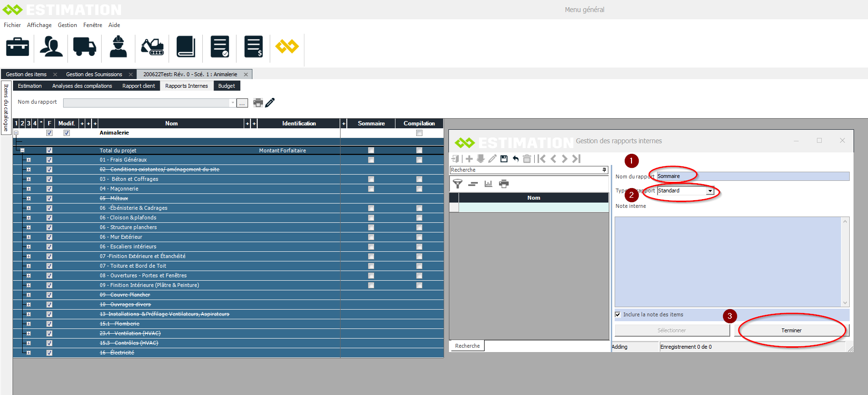Check Sommaire box for '01 - Frais Généraux'
Viewport: 868px width, 395px height.
pyautogui.click(x=371, y=160)
